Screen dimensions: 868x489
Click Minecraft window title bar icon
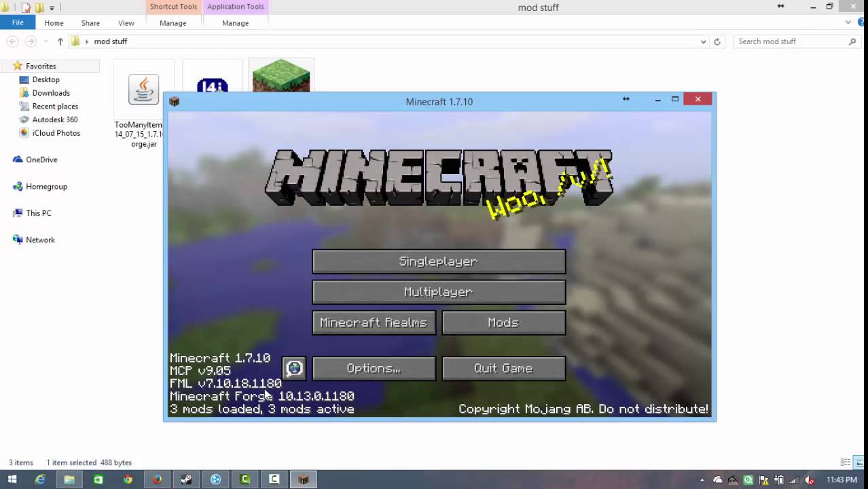pos(175,101)
